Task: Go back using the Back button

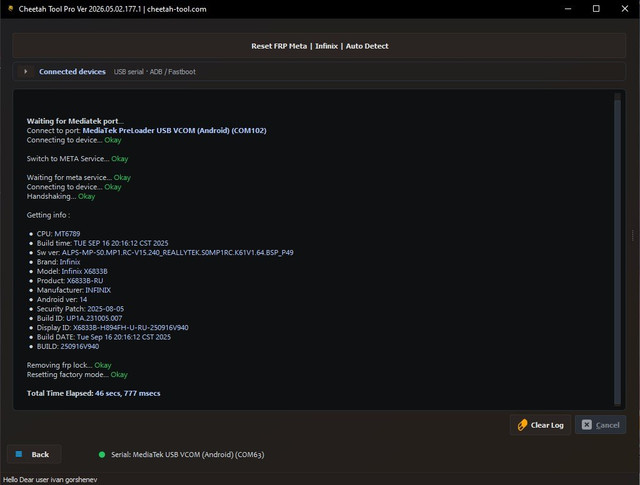Action: click(x=34, y=454)
